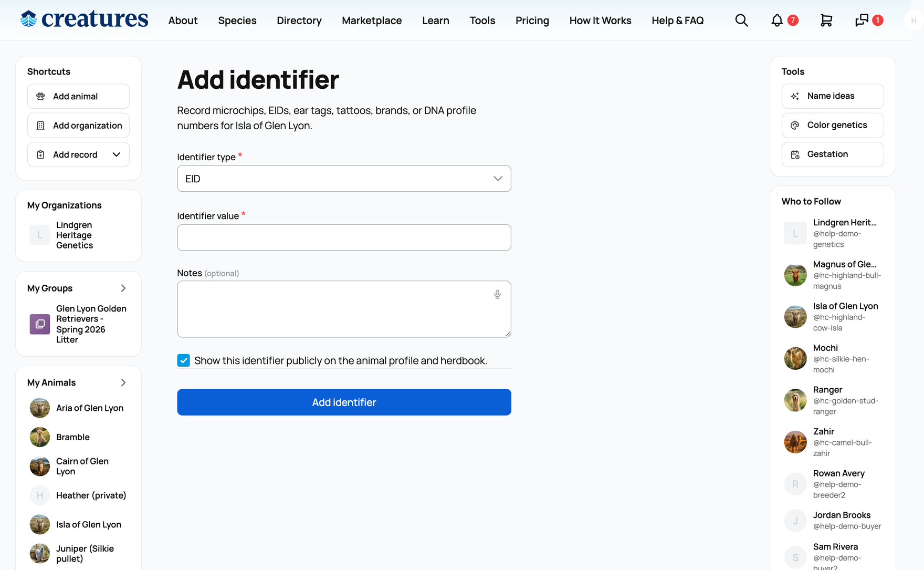This screenshot has width=924, height=570.
Task: Click the Creatures logo
Action: tap(84, 19)
